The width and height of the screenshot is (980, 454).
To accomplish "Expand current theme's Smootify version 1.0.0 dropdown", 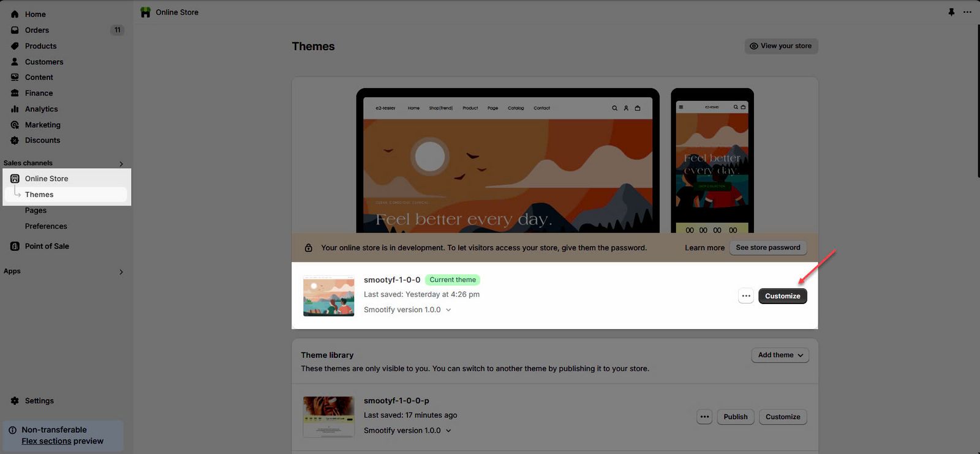I will click(x=448, y=310).
